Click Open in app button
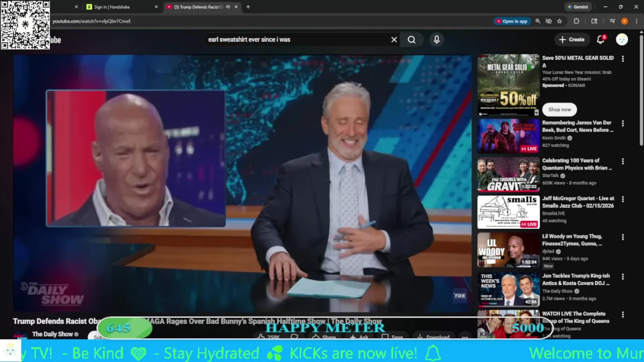Image resolution: width=644 pixels, height=362 pixels. pos(512,21)
